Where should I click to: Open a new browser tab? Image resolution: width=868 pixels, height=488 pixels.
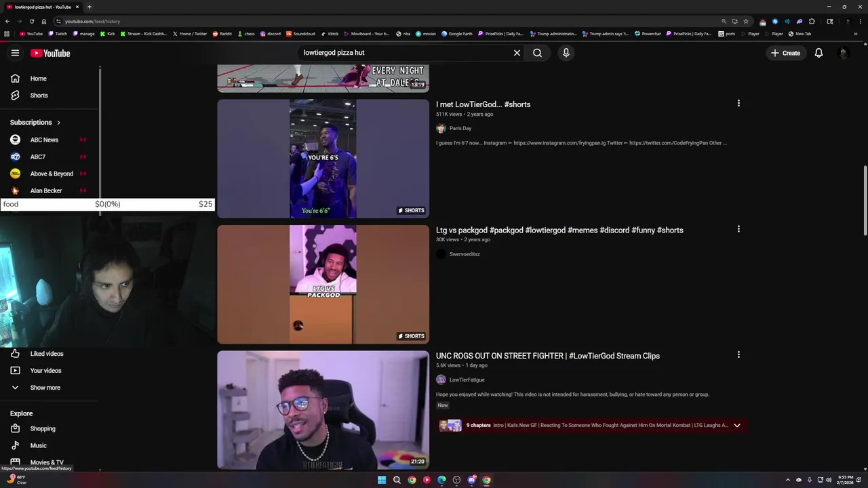pos(89,7)
